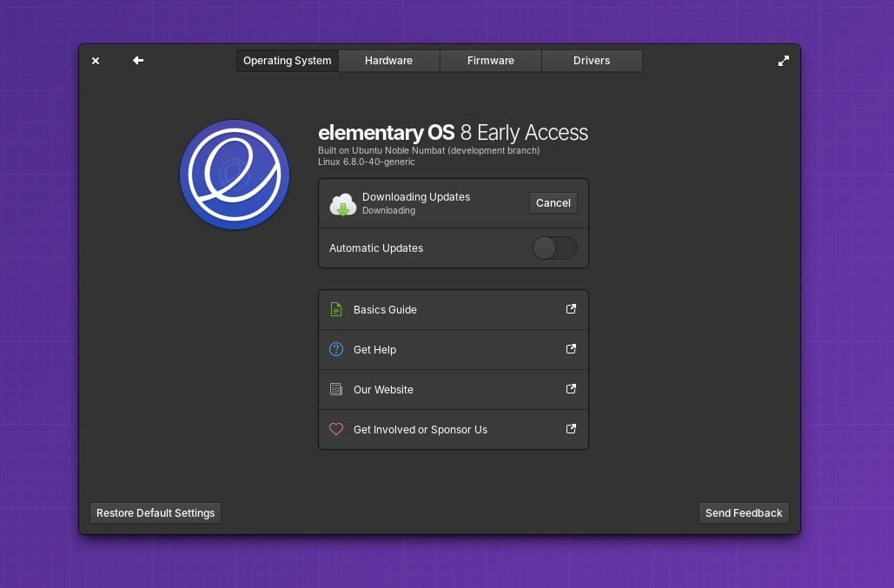Select the Drivers tab
Viewport: 894px width, 588px height.
[x=591, y=60]
